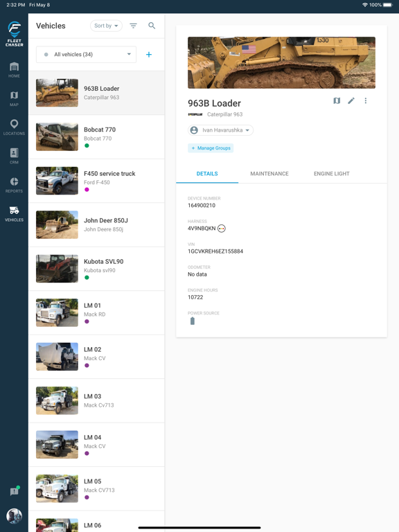The width and height of the screenshot is (399, 532).
Task: Open the Fleet Chaser logo
Action: 15,33
